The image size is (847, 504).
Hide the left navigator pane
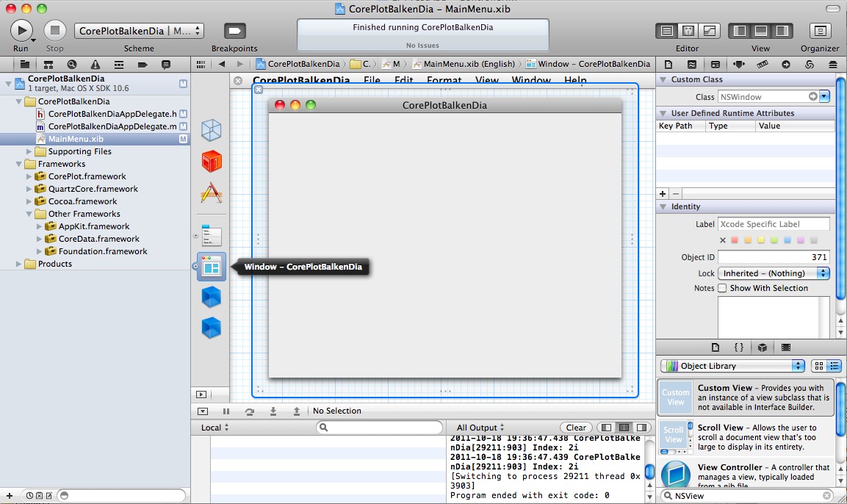coord(740,31)
